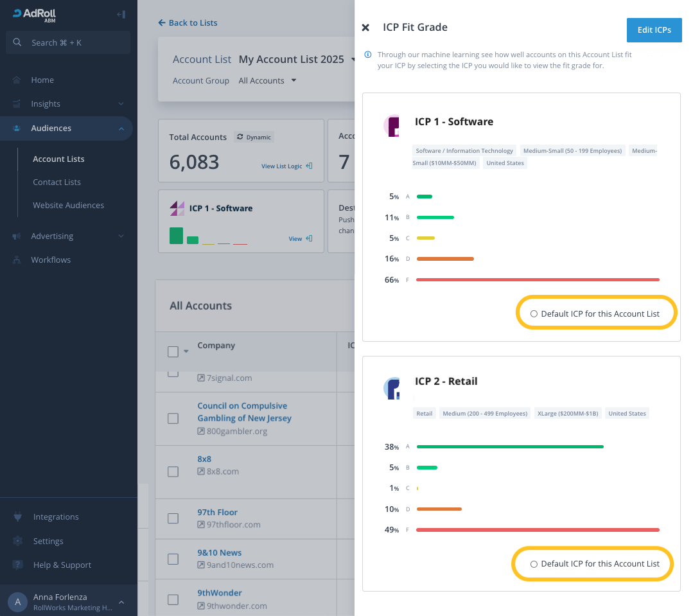Tick the 97th Floor row checkbox
693x616 pixels.
point(173,518)
